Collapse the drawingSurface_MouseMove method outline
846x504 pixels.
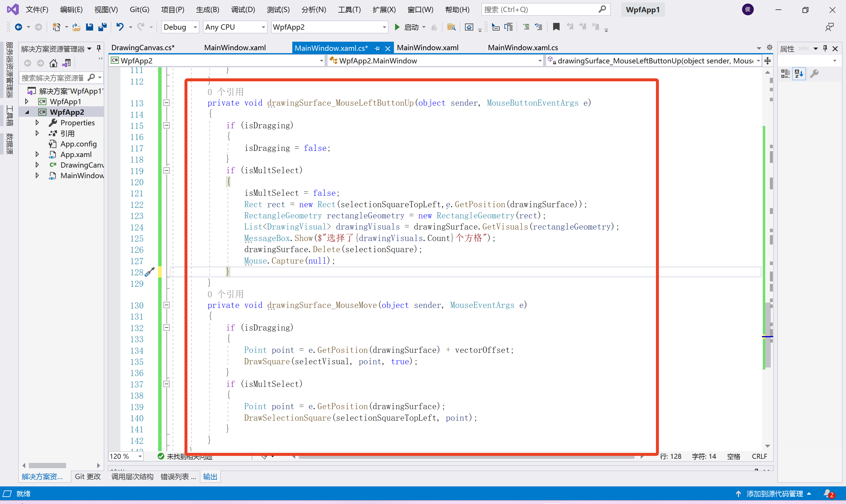167,305
